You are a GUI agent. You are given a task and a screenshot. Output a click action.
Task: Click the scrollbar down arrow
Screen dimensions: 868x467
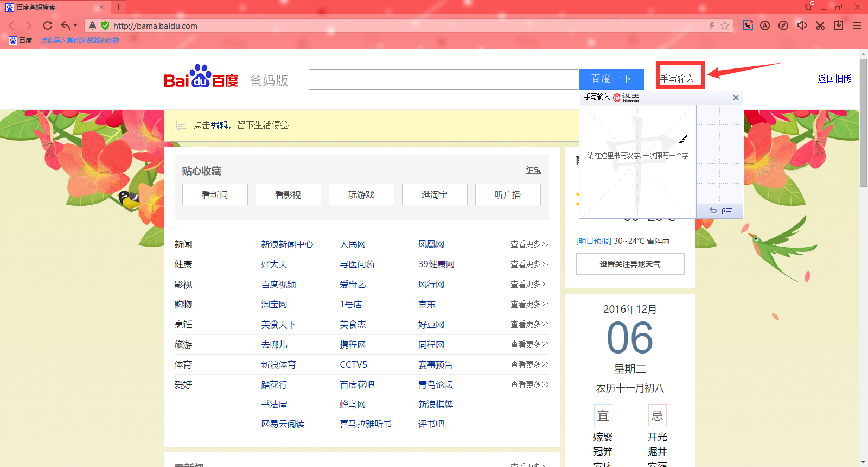[863, 462]
